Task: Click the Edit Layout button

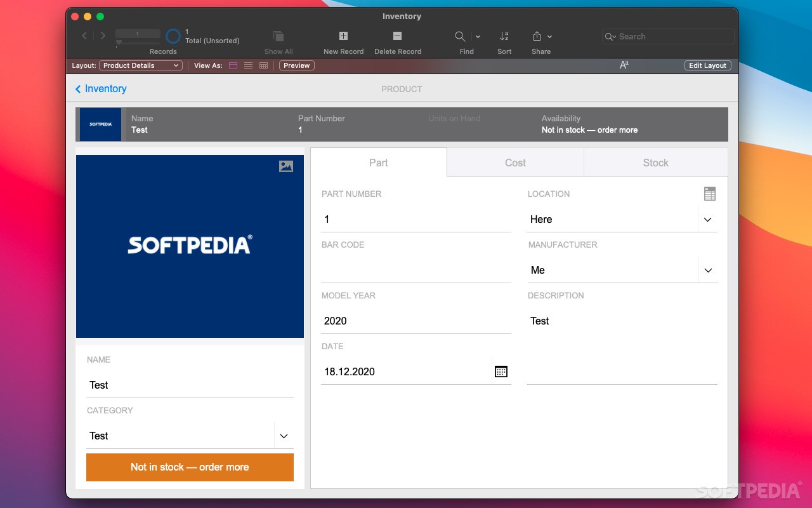Action: pyautogui.click(x=708, y=65)
